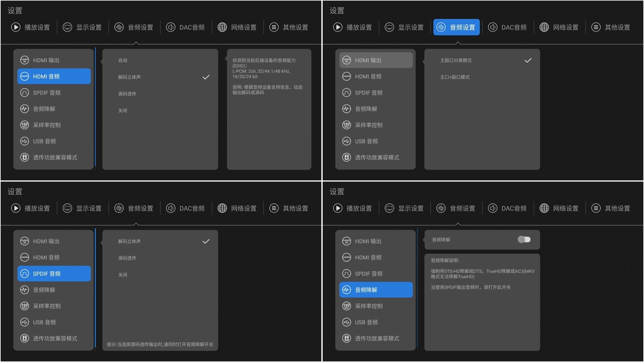Click DAC音频 speaker icon in bottom-right panel
The width and height of the screenshot is (644, 362).
coord(493,208)
